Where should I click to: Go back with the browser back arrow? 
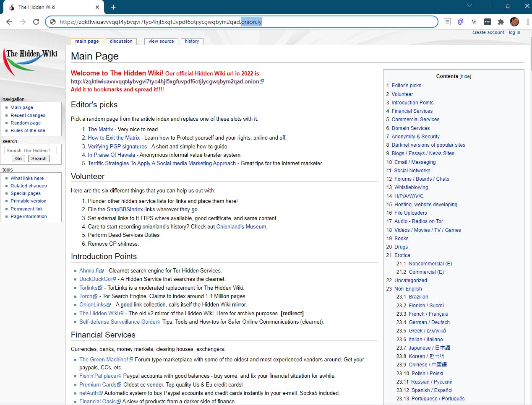[9, 22]
